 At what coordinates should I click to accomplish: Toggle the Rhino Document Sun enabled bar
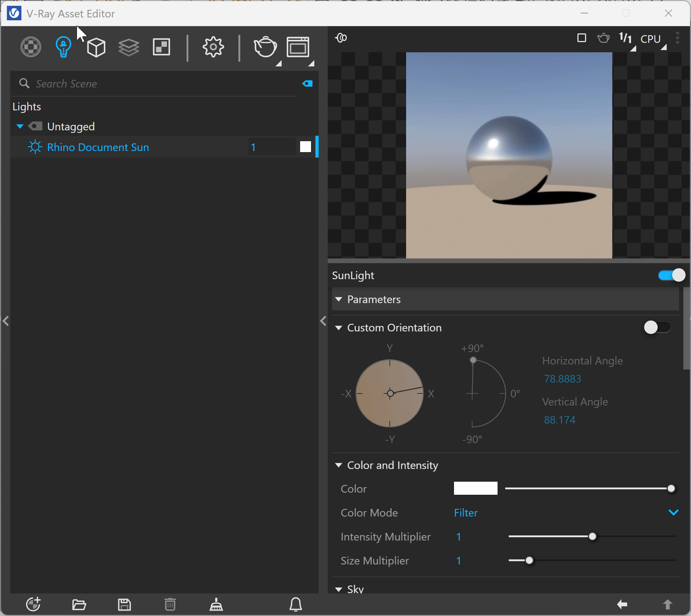point(317,147)
